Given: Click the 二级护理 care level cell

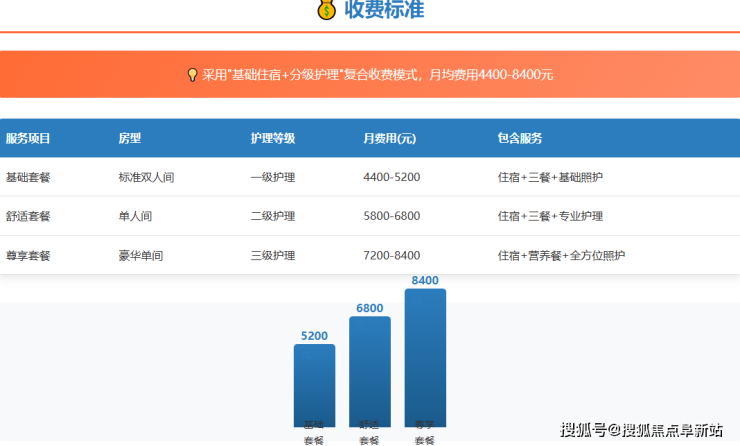Looking at the screenshot, I should click(x=272, y=216).
